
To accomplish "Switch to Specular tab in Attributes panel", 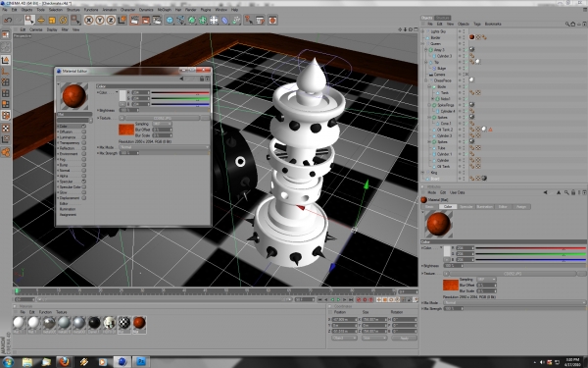I will pyautogui.click(x=466, y=206).
